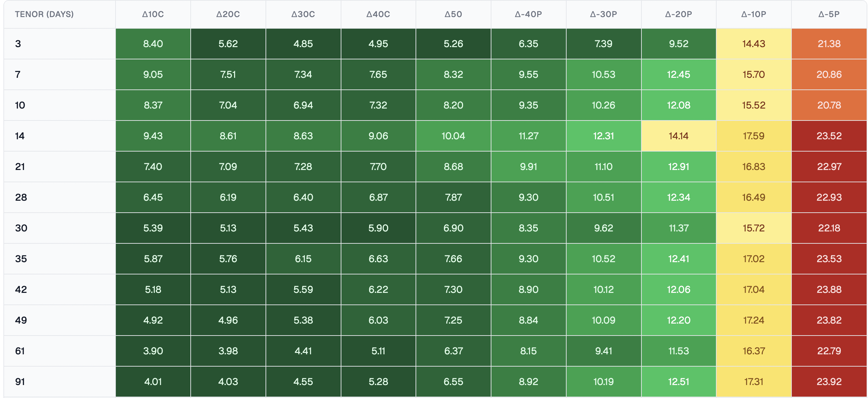Click the cell showing 6.55
868x398 pixels.
coord(453,382)
